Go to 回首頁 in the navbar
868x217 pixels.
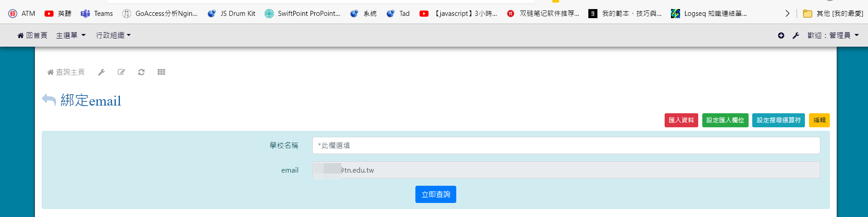pyautogui.click(x=32, y=35)
